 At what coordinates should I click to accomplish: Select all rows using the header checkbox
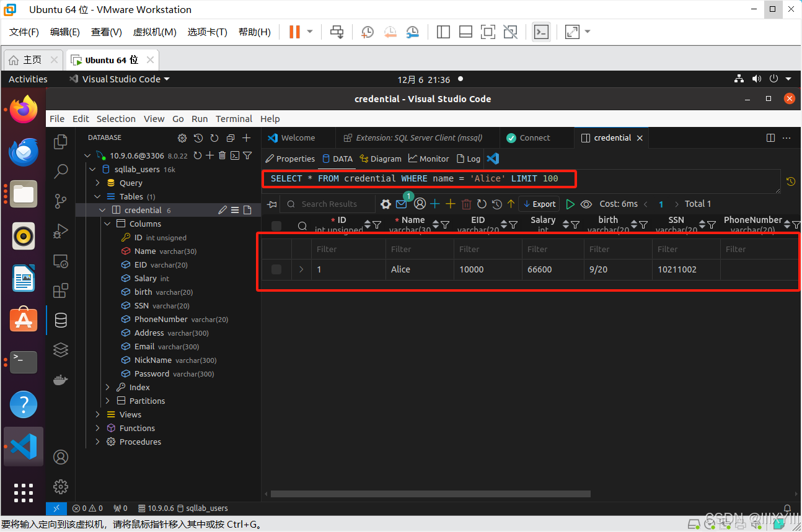click(276, 225)
